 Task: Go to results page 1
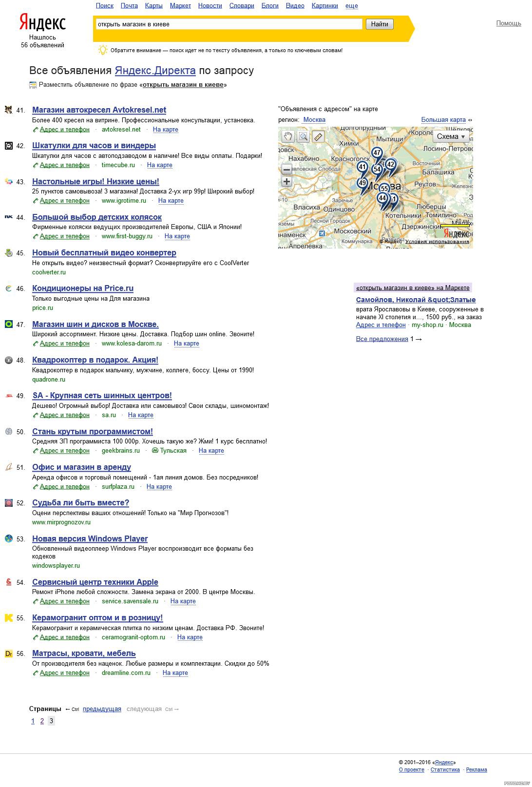pos(33,721)
